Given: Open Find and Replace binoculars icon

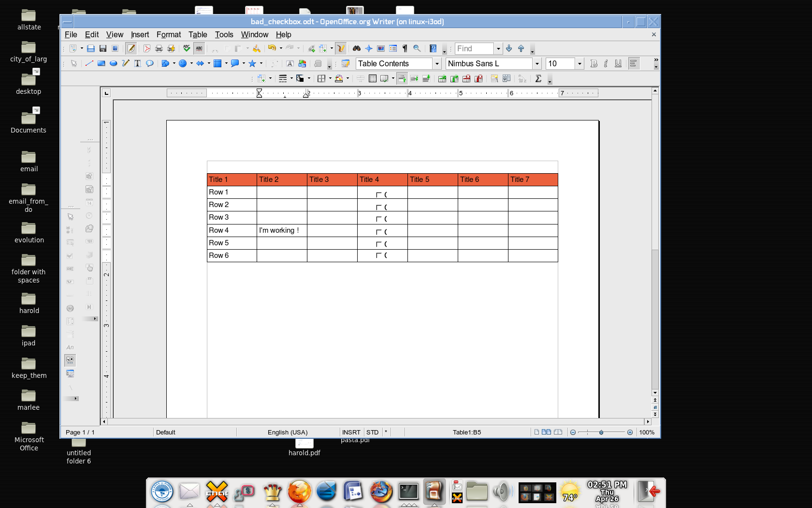Looking at the screenshot, I should [x=356, y=48].
